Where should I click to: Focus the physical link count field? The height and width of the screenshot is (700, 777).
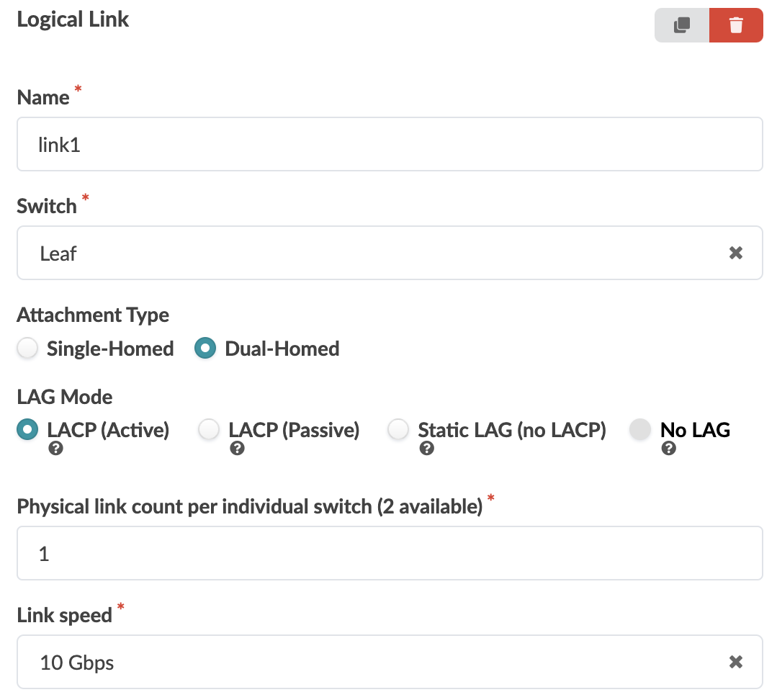389,553
